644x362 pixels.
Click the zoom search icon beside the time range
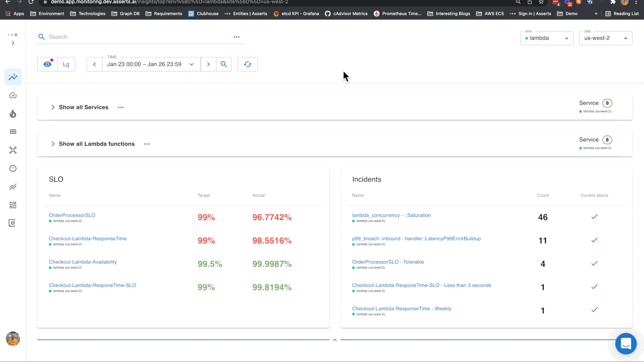pos(224,64)
